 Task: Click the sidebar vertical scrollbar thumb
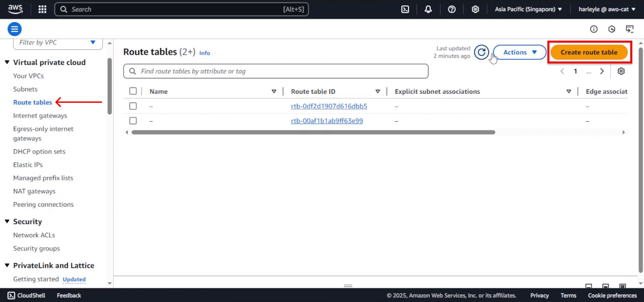110,86
